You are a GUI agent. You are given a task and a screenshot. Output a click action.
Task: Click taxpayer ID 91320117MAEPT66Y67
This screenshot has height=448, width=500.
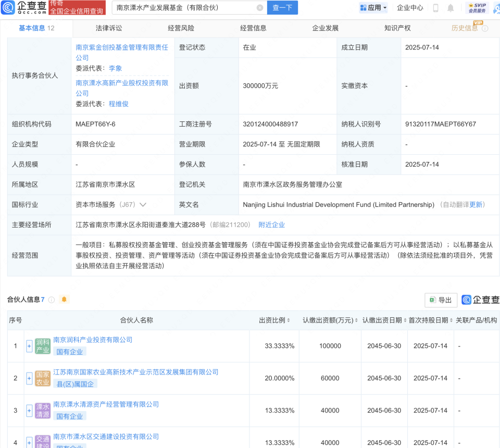(441, 124)
